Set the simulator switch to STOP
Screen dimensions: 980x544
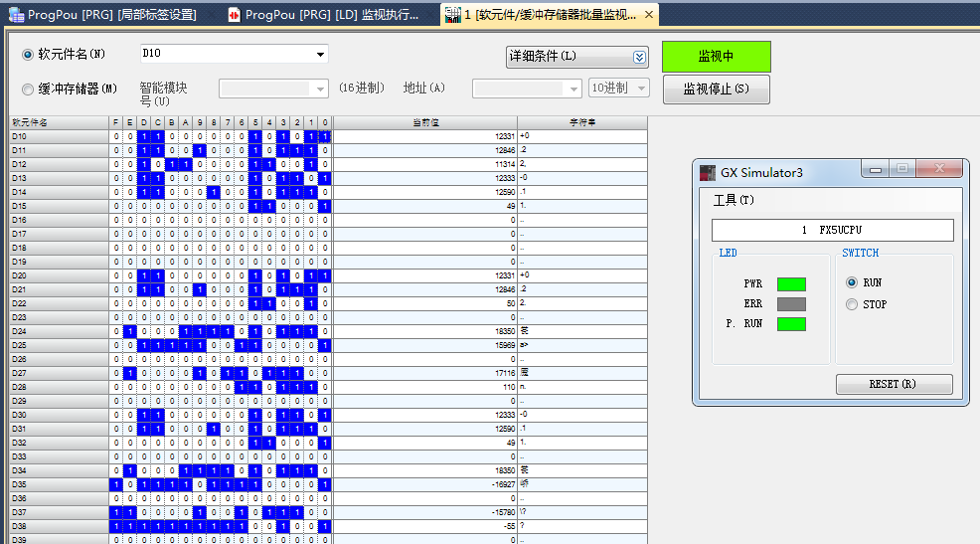coord(852,304)
